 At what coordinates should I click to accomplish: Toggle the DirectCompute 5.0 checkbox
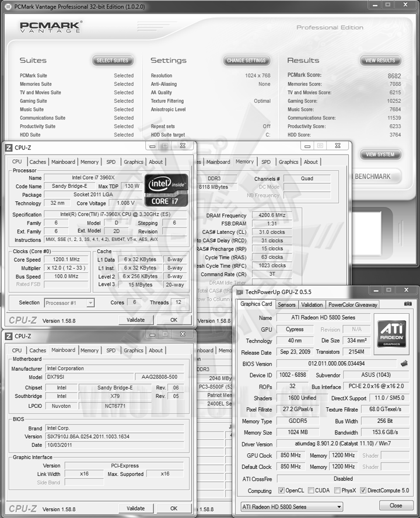pyautogui.click(x=363, y=490)
